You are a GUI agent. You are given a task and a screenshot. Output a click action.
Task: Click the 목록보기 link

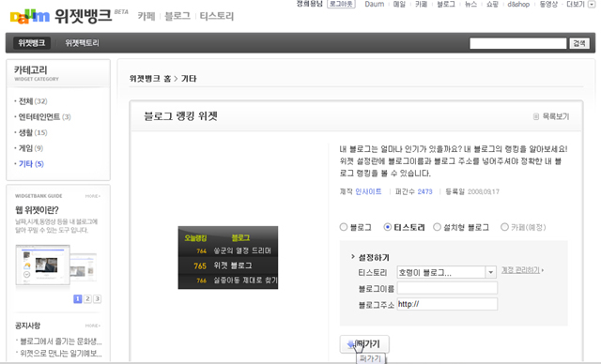[556, 116]
